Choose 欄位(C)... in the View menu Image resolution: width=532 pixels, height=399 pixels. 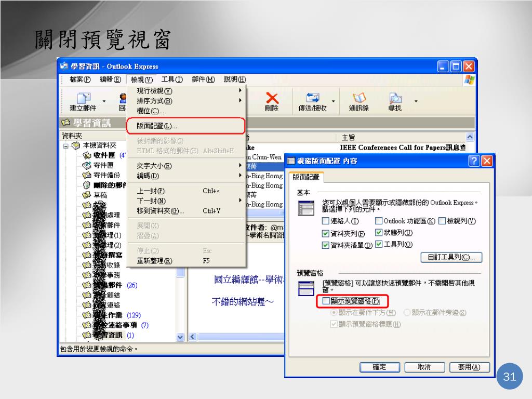coord(186,111)
